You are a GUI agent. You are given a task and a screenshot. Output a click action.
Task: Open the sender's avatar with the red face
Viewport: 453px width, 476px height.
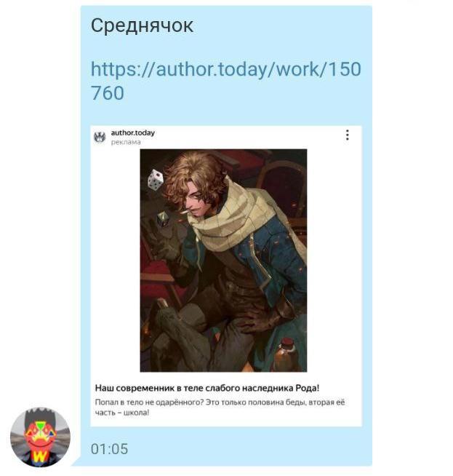tap(40, 437)
